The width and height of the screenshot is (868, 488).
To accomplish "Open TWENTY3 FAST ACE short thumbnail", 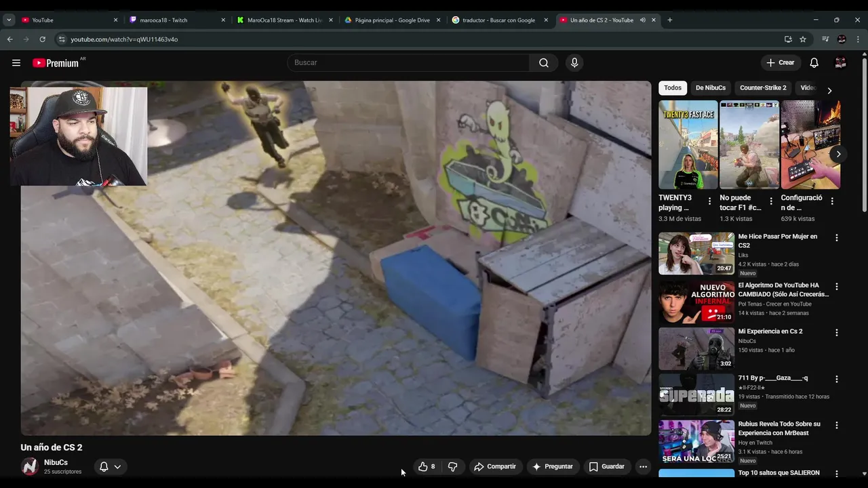I will pyautogui.click(x=688, y=144).
